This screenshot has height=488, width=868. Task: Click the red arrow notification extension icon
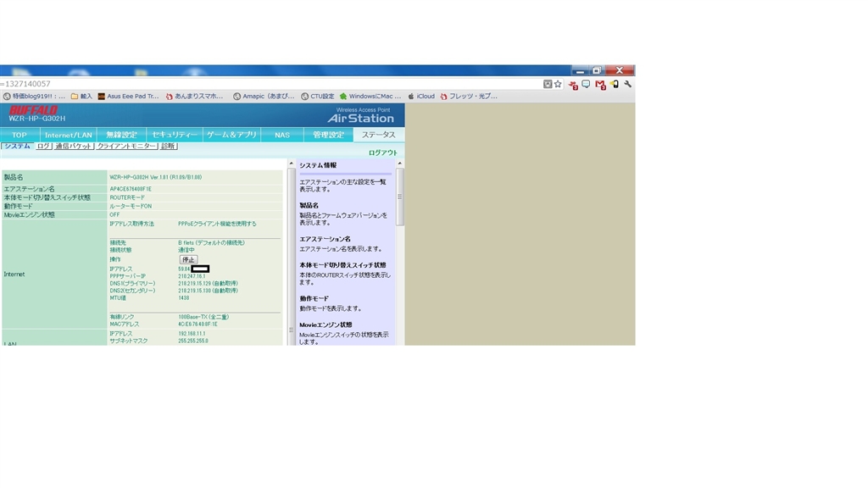[573, 85]
